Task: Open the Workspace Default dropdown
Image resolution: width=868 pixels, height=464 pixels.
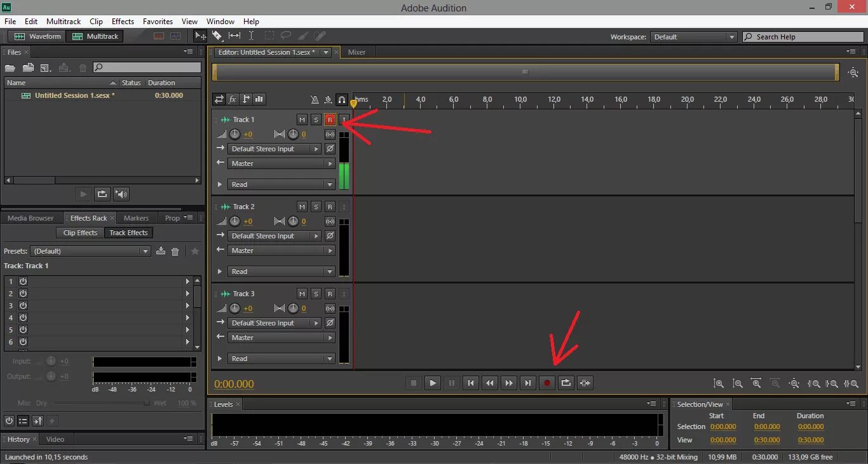Action: coord(693,37)
